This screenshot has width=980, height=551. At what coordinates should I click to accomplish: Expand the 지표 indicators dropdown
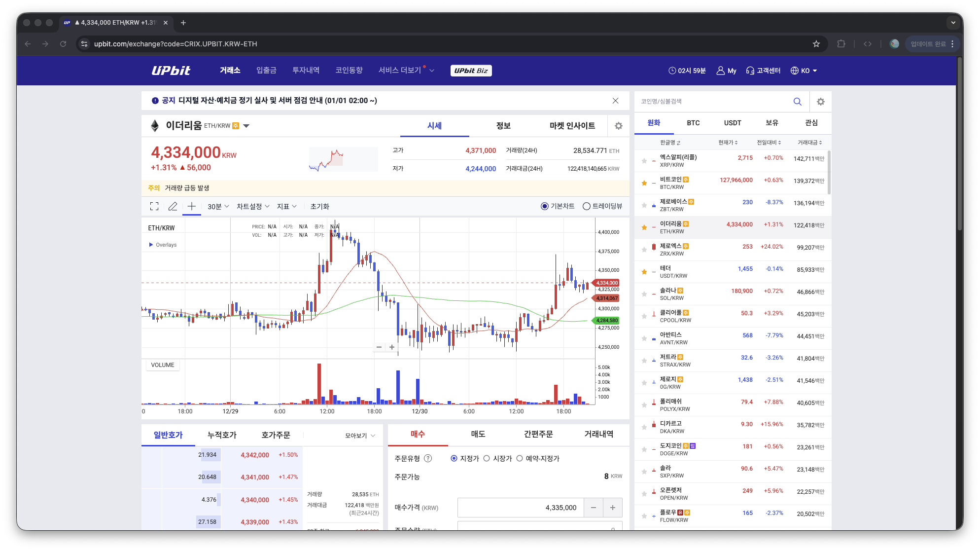[286, 207]
